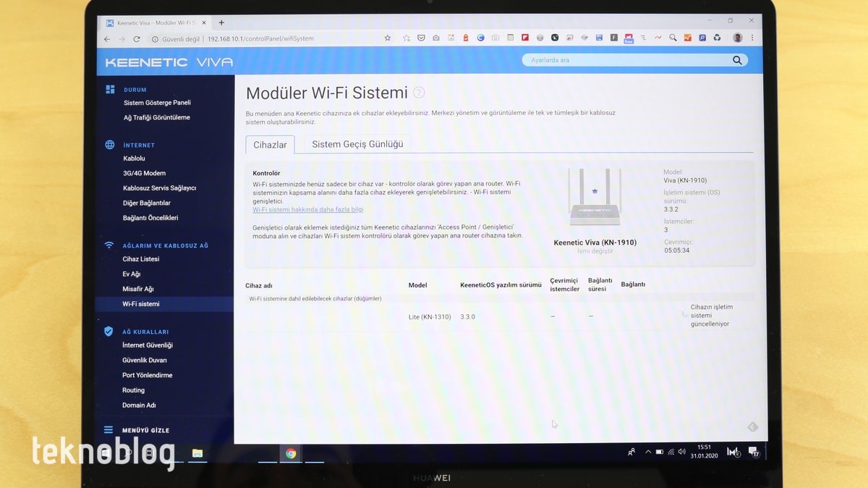The width and height of the screenshot is (868, 488).
Task: Expand the system tray hidden icons arrow
Action: (647, 452)
